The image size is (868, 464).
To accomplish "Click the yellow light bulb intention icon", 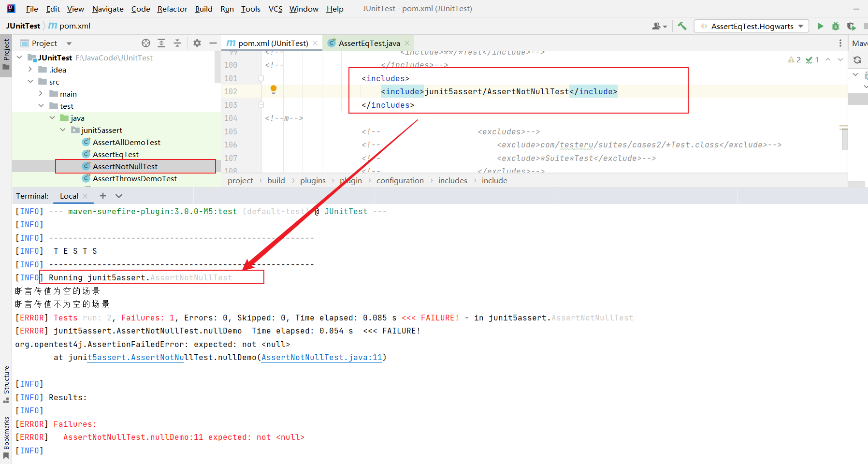I will (274, 89).
